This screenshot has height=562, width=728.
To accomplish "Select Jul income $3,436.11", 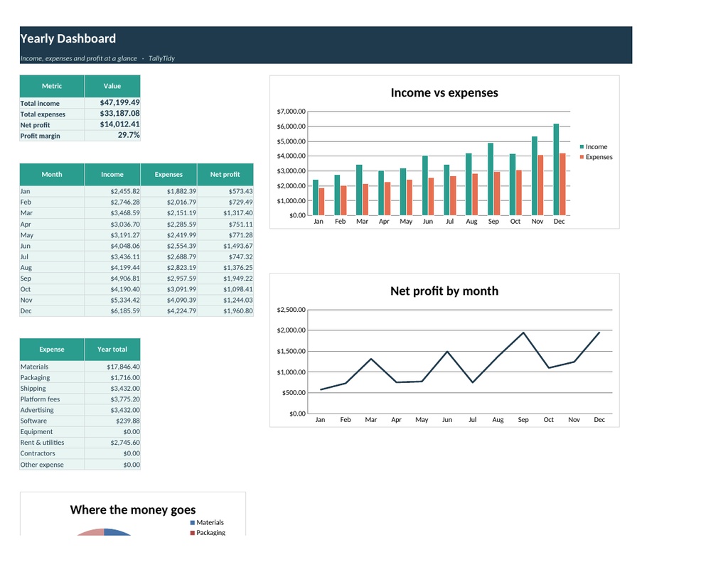I will click(x=112, y=256).
